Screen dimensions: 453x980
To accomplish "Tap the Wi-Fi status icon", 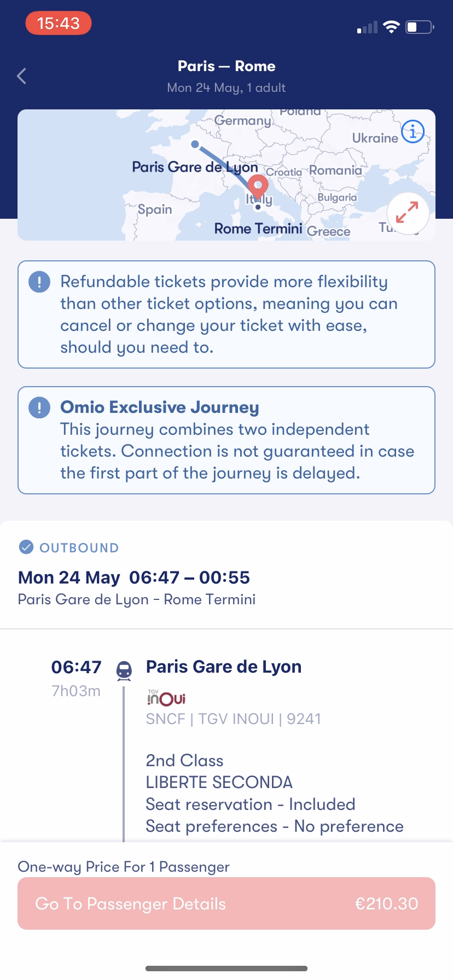I will (x=391, y=27).
